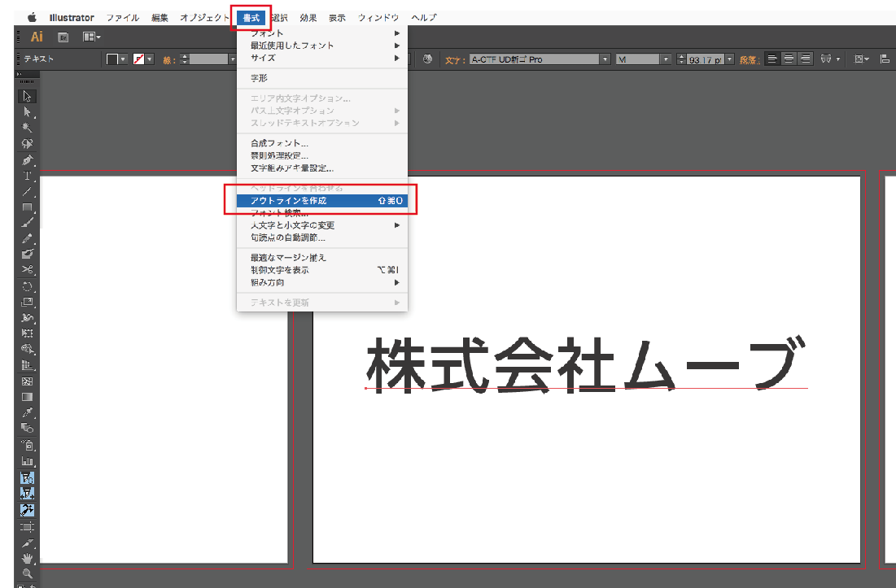Open the ファイル menu
This screenshot has width=896, height=588.
[x=122, y=18]
